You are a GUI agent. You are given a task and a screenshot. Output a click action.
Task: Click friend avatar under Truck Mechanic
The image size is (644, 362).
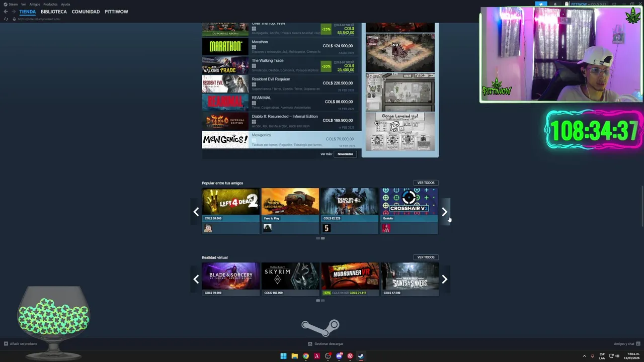coord(267,228)
